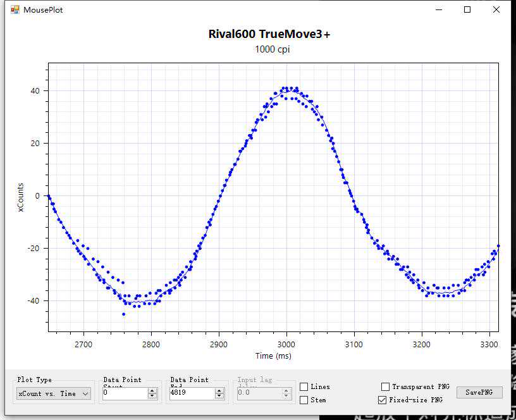Click the plot title Rival600 TrueMove3+
516x420 pixels.
pyautogui.click(x=269, y=34)
